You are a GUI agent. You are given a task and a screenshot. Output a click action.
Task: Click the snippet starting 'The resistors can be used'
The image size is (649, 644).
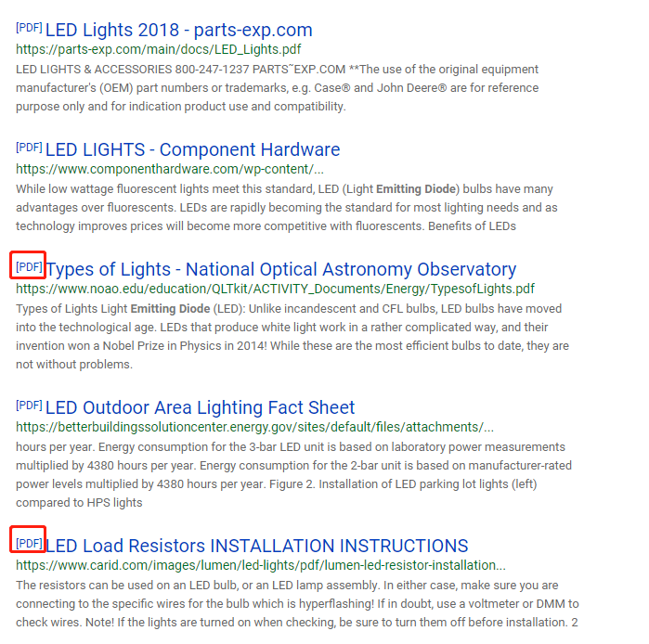tap(297, 604)
